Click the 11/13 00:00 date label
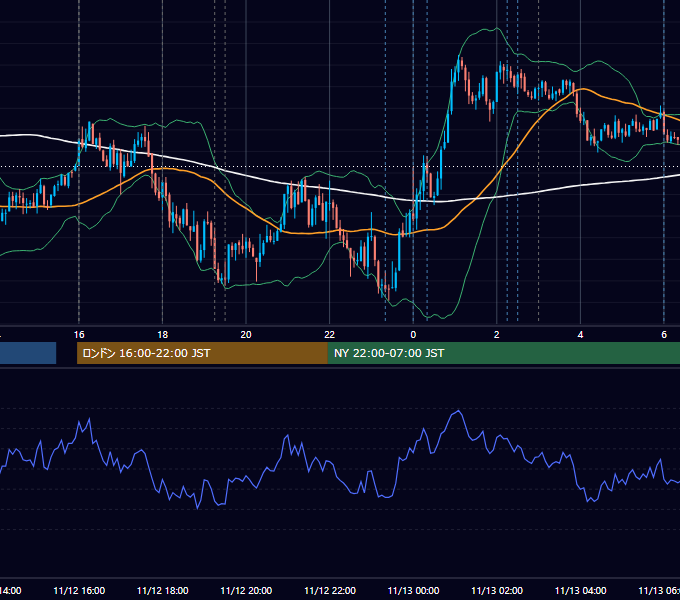Screen dimensions: 680x600 pos(413,590)
